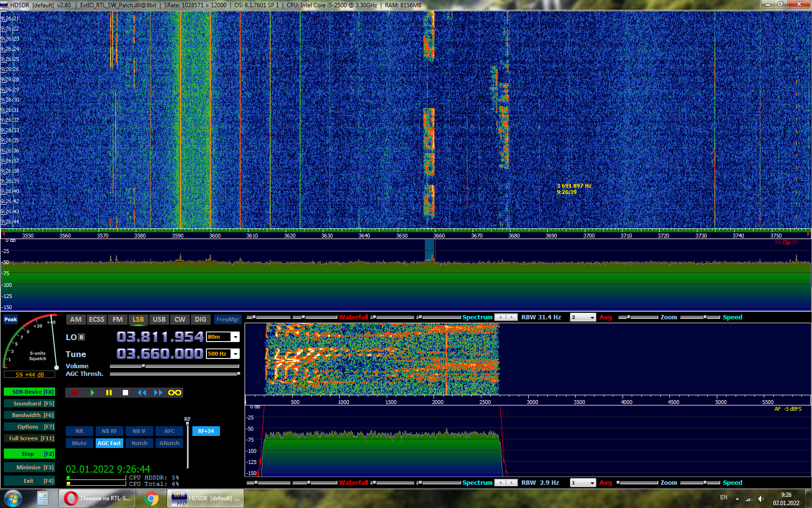Image resolution: width=812 pixels, height=508 pixels.
Task: Expand the 500 Hz tuning step dropdown
Action: pos(235,354)
